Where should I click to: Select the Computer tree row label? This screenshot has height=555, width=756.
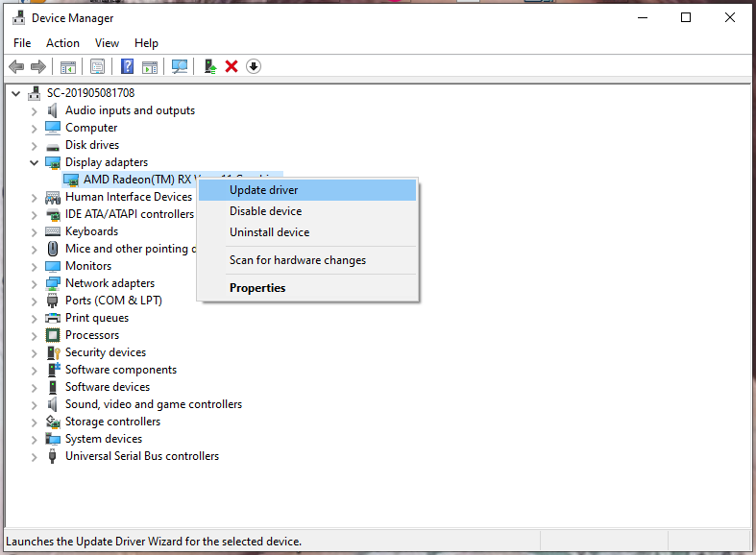(91, 128)
